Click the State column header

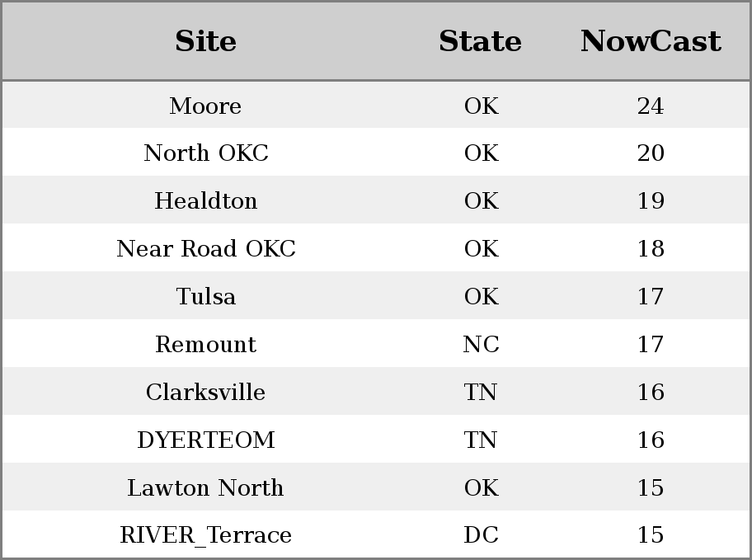[481, 41]
